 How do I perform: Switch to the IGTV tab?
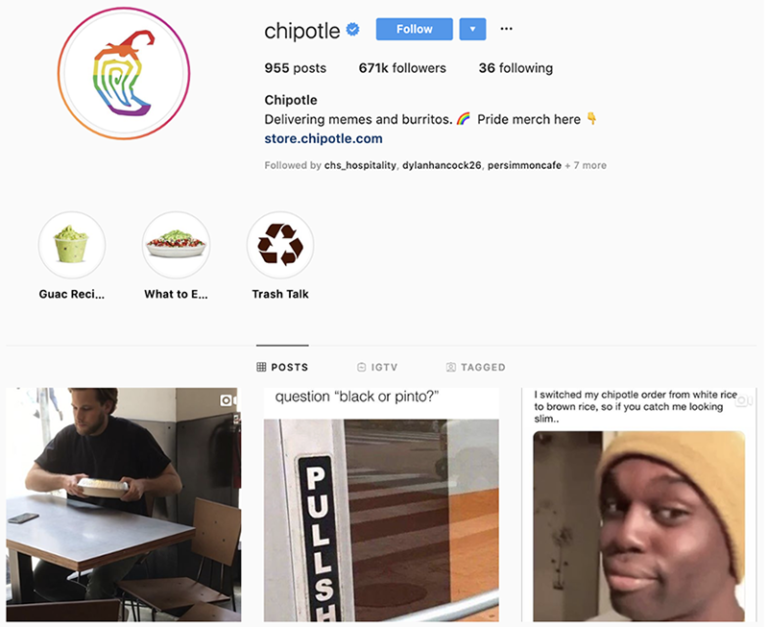pyautogui.click(x=377, y=367)
